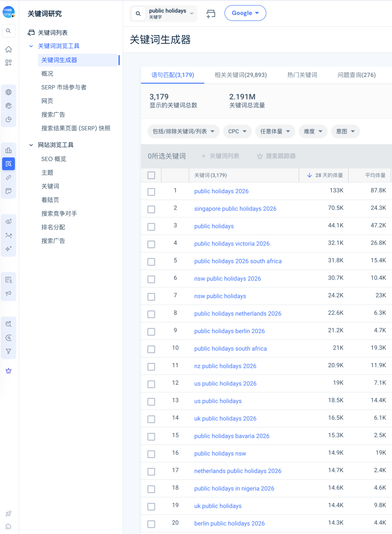392x534 pixels.
Task: Collapse the 关键词浏览工具 tree section
Action: pos(31,46)
